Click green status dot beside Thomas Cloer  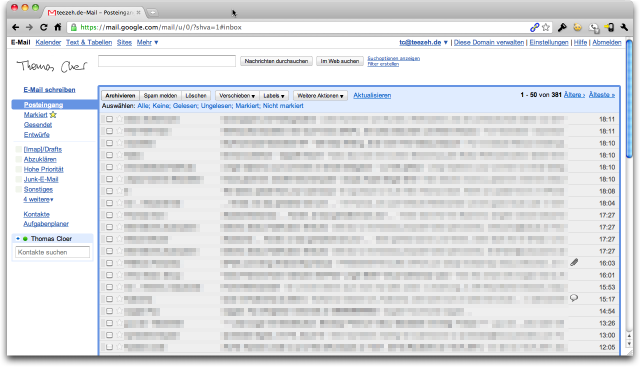[25, 239]
